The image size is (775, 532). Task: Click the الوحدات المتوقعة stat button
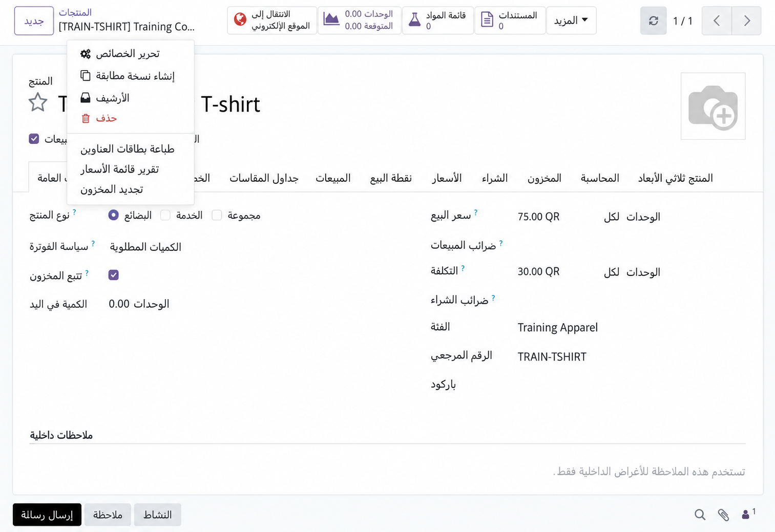(360, 20)
